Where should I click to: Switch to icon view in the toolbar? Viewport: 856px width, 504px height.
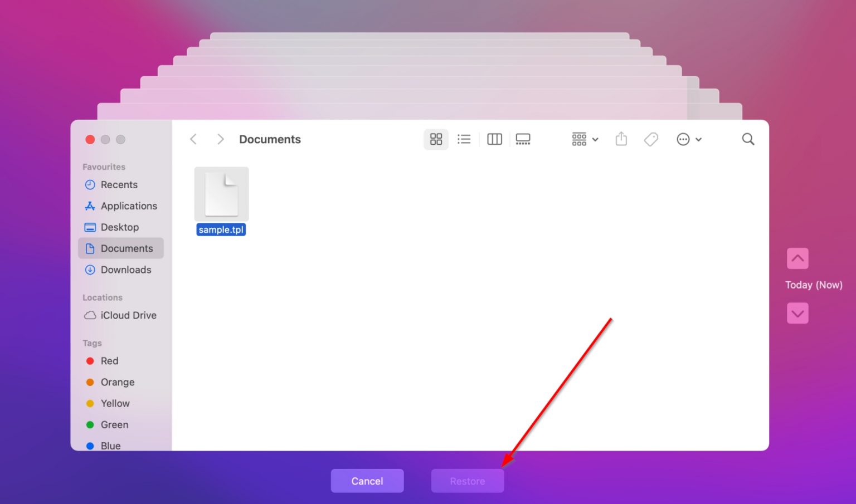[436, 139]
